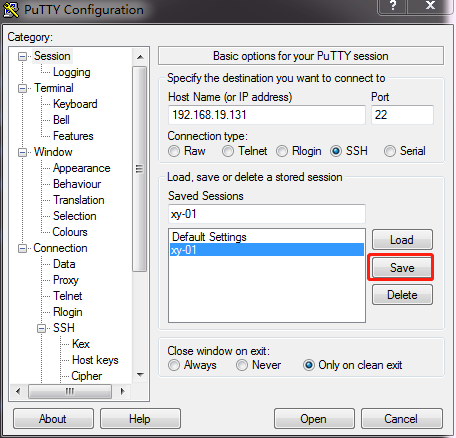Image resolution: width=456 pixels, height=438 pixels.
Task: Click the Open button
Action: (314, 419)
